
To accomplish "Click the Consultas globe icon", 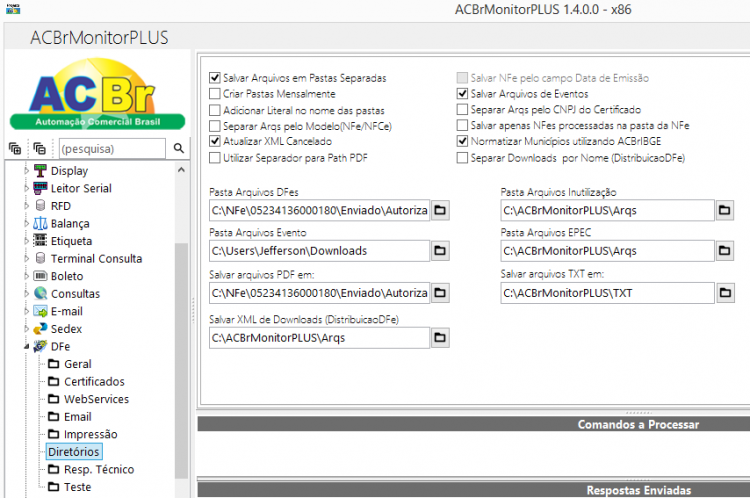I will pos(41,293).
